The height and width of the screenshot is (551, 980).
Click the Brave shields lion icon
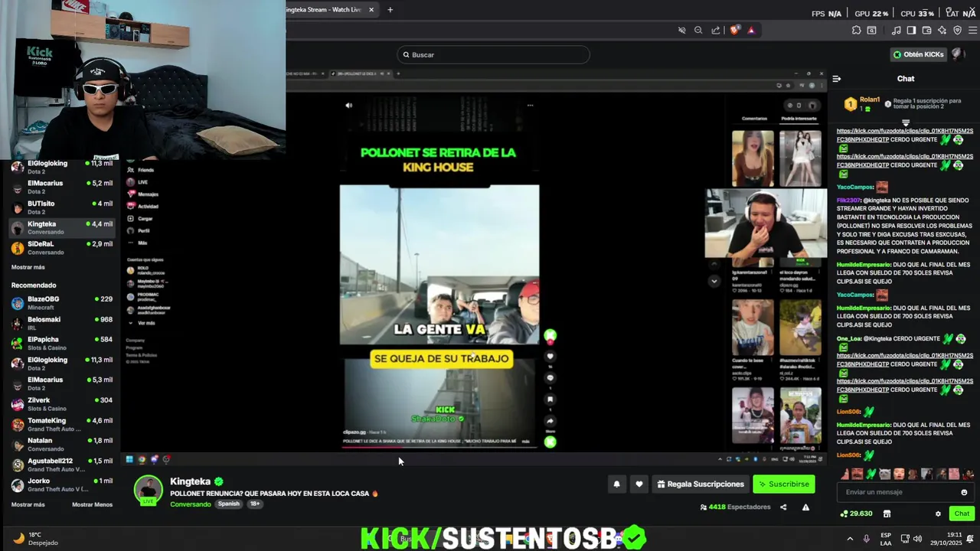[x=734, y=30]
